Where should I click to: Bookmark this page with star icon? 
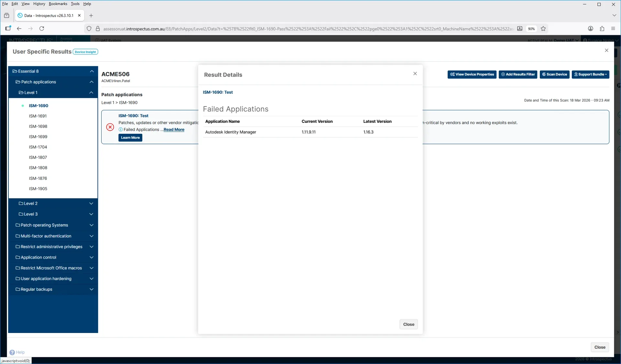[x=543, y=29]
